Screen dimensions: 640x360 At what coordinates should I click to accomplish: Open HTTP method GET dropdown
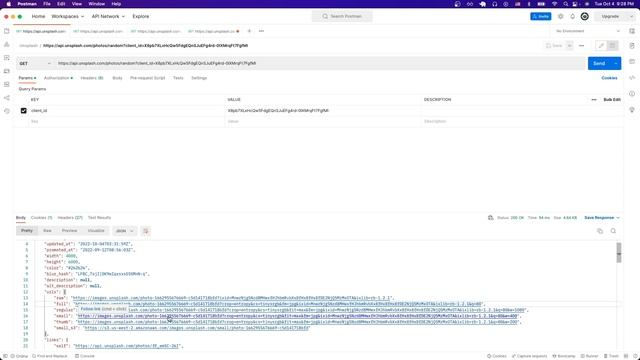click(35, 63)
